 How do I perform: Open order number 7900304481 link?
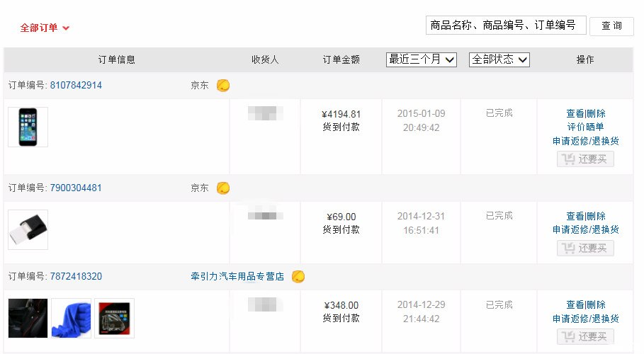pos(76,188)
